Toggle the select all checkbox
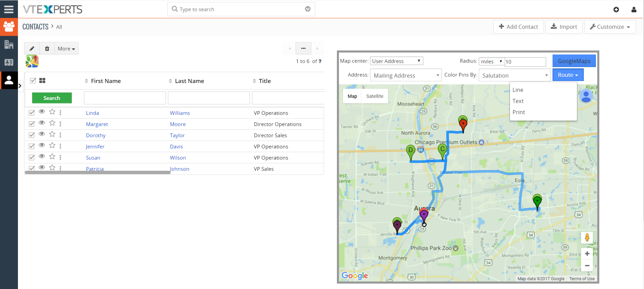The image size is (644, 289). 33,81
